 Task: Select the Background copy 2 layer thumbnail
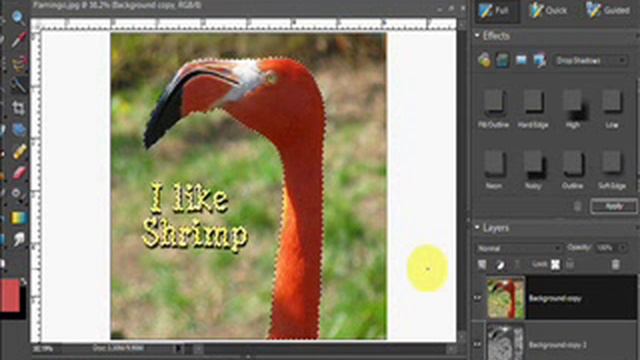[506, 342]
